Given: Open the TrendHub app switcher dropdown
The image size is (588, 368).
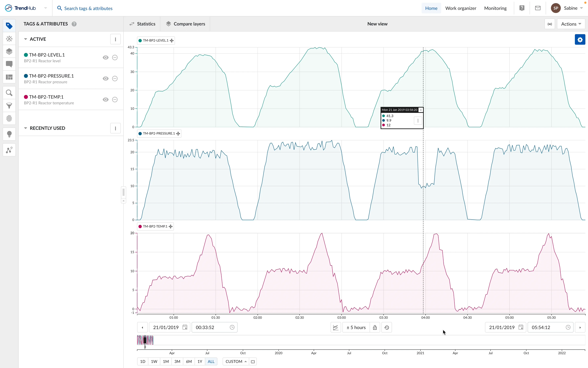Looking at the screenshot, I should pos(45,8).
